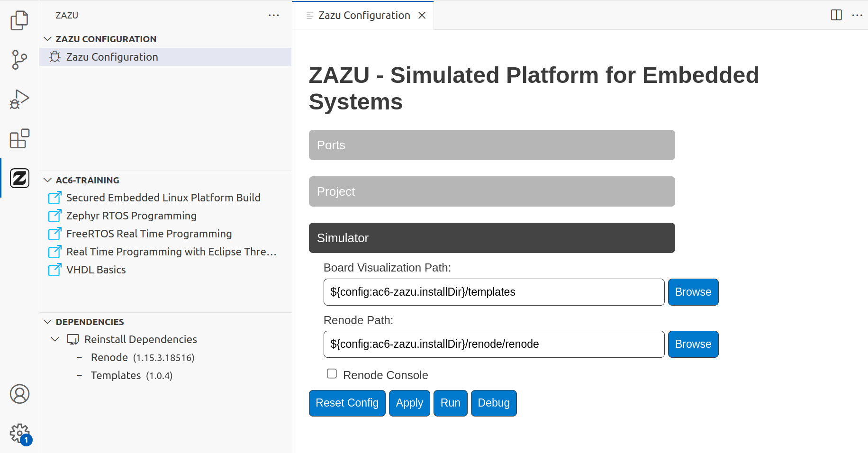Open the Accounts menu icon
The image size is (868, 453).
point(19,394)
